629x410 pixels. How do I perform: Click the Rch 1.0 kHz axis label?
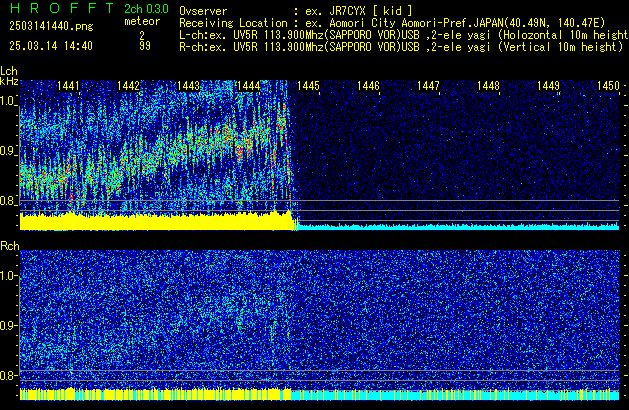coord(8,276)
